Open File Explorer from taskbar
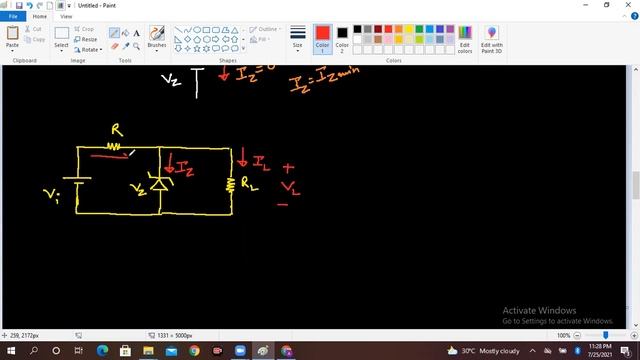The height and width of the screenshot is (360, 640). (148, 351)
